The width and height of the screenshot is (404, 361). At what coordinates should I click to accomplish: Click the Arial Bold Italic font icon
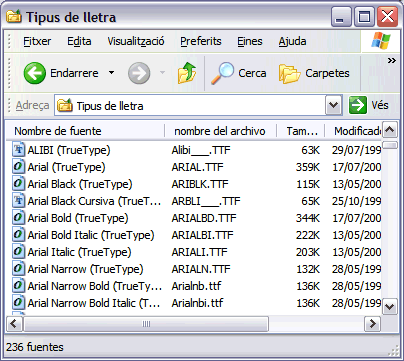[18, 234]
